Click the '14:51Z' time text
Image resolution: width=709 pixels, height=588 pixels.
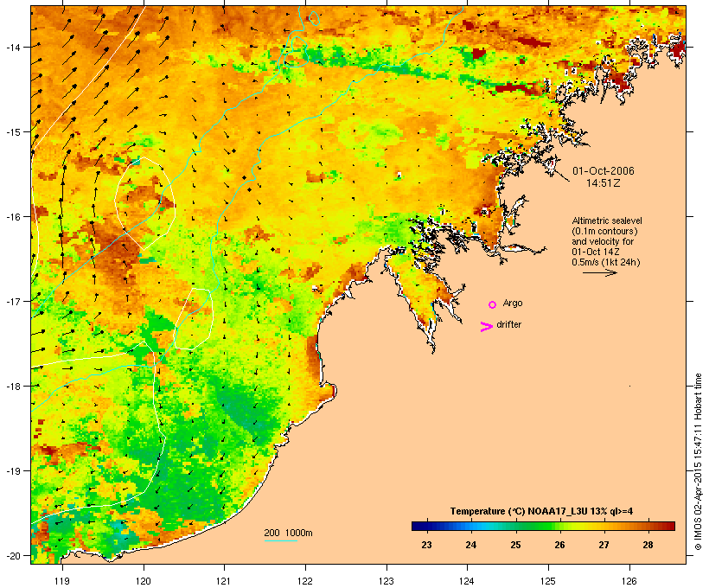point(604,183)
